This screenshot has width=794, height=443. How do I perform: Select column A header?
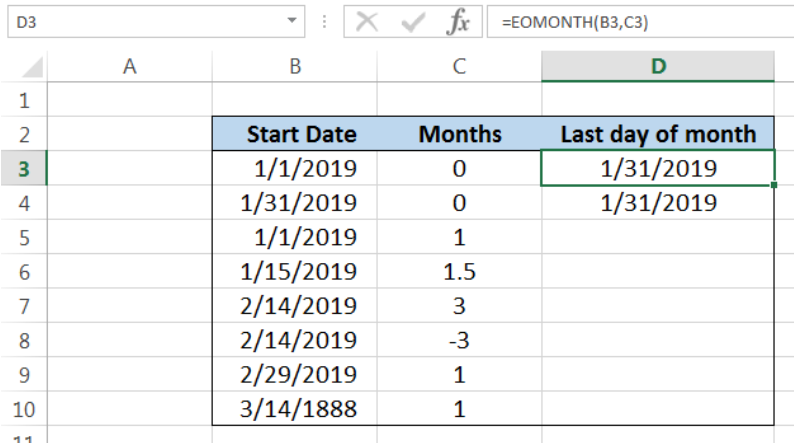tap(129, 67)
